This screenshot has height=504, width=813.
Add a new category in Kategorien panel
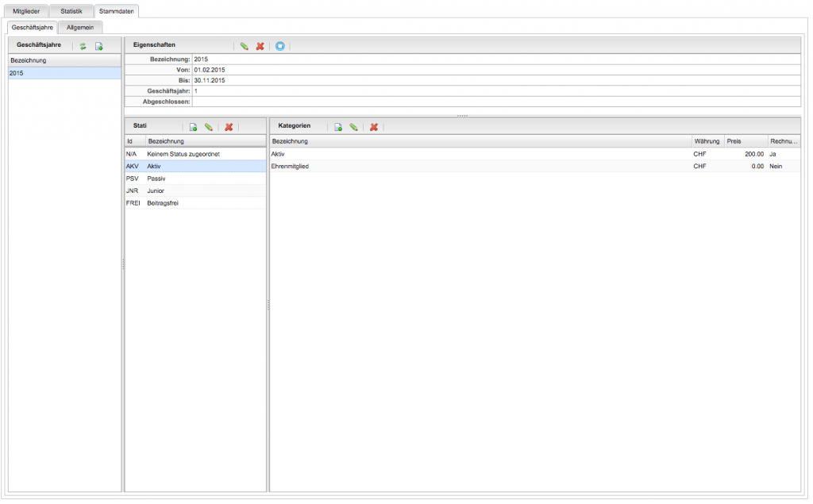tap(338, 127)
